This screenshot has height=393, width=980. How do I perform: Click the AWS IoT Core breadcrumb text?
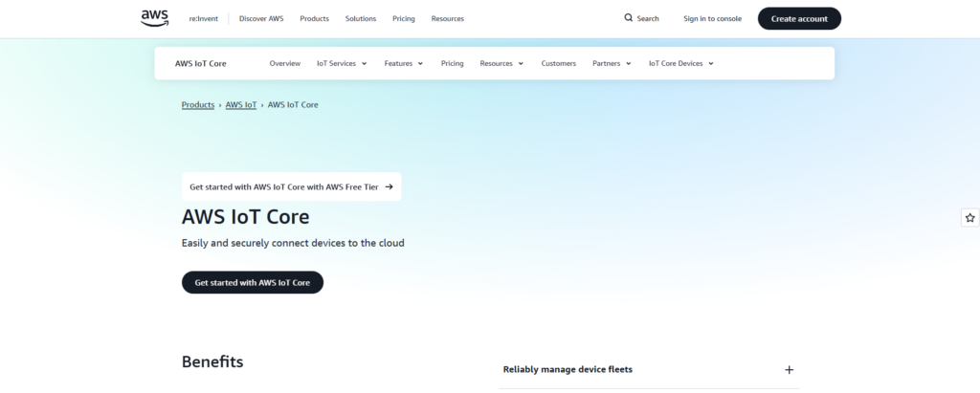(293, 105)
